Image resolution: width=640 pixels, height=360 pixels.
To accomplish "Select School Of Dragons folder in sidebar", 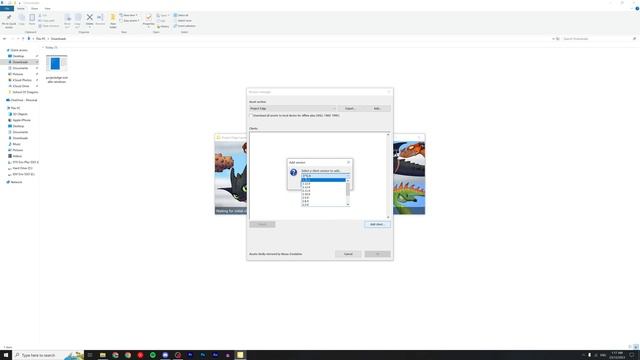I will pyautogui.click(x=25, y=92).
